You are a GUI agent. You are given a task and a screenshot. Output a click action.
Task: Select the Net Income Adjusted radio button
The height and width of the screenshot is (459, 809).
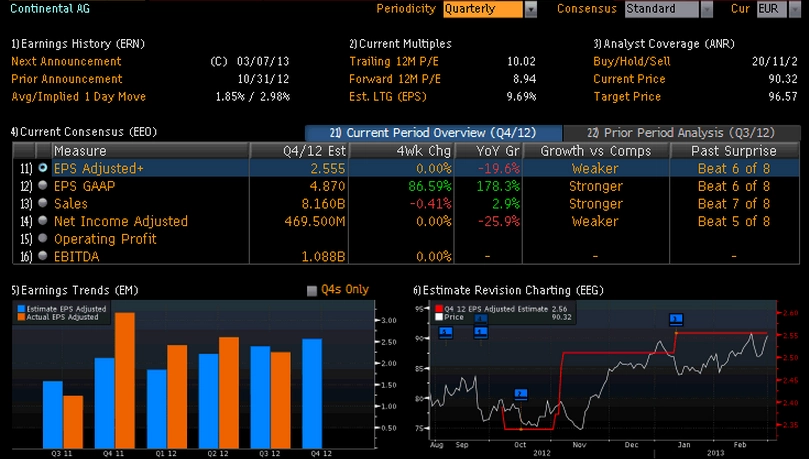pyautogui.click(x=43, y=220)
